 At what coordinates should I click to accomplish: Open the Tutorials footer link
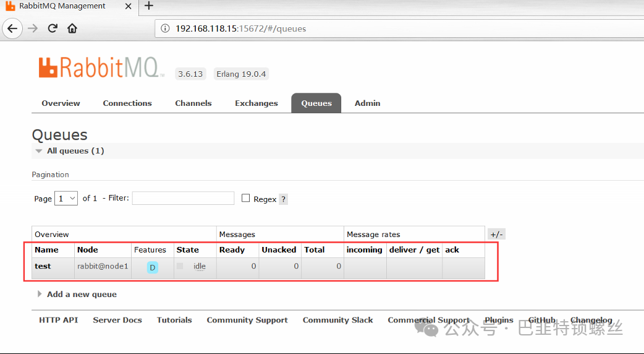point(174,320)
